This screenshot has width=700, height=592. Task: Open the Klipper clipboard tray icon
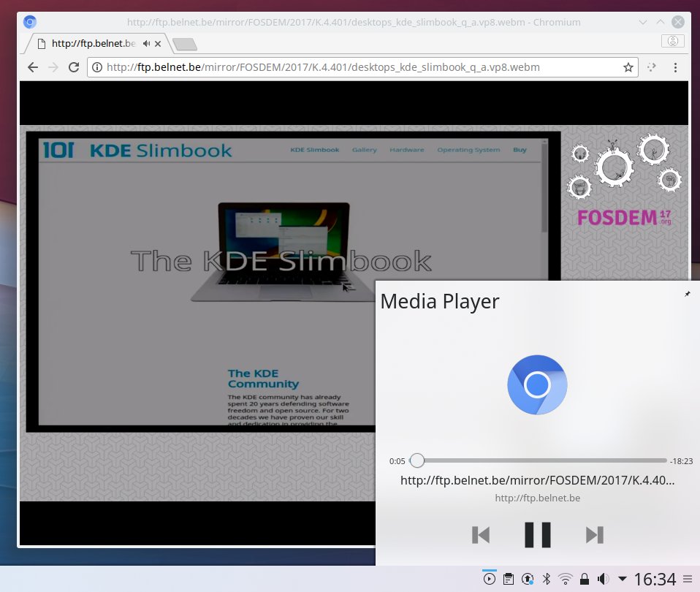509,579
